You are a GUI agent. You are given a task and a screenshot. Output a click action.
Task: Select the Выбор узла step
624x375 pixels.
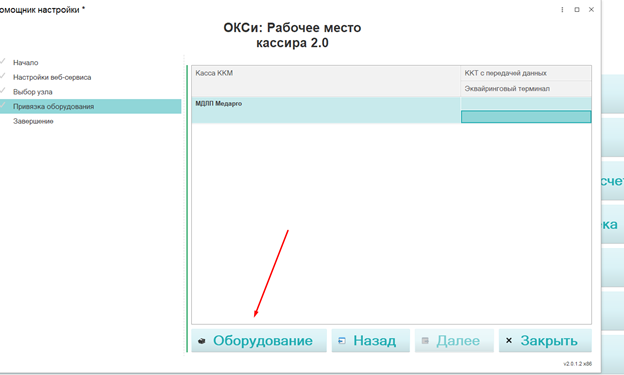tap(33, 92)
